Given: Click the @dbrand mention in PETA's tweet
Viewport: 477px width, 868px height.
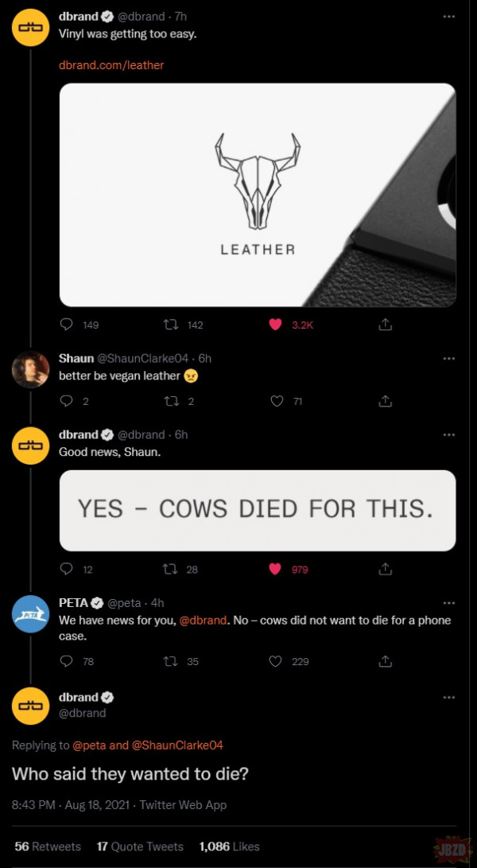Looking at the screenshot, I should (x=204, y=620).
